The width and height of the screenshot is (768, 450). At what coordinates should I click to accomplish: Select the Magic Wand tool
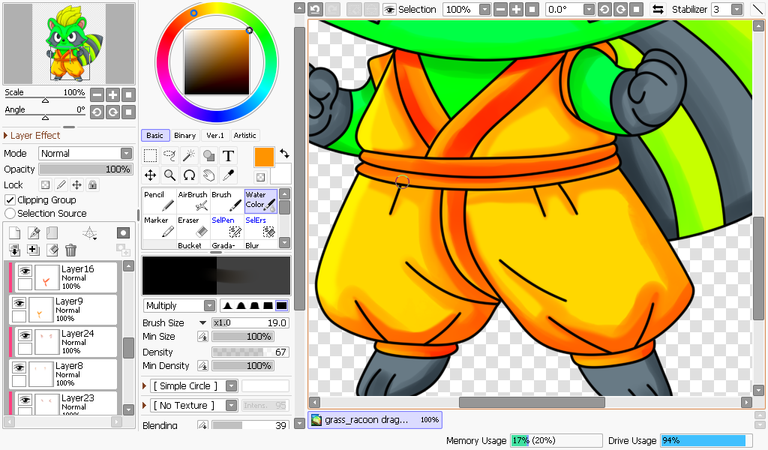tap(189, 156)
